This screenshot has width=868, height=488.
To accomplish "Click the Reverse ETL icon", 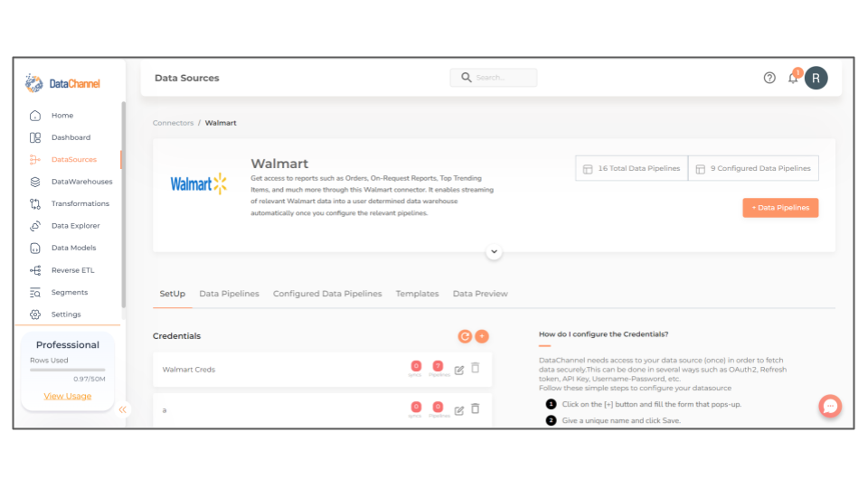I will pos(35,270).
